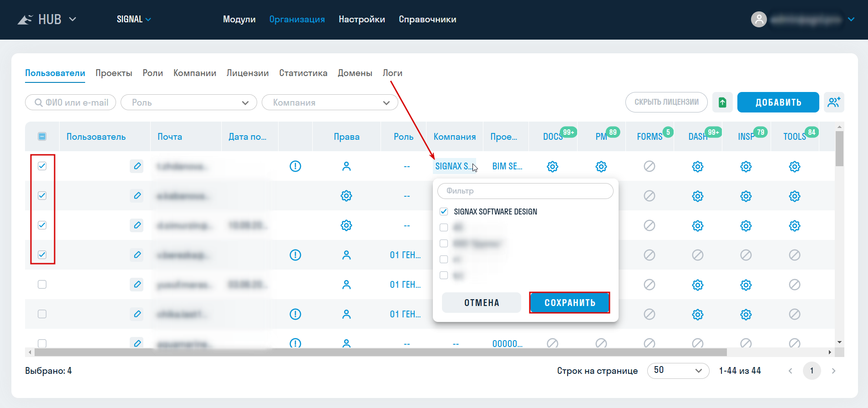Open the user avatar icon in header
Viewport: 868px width, 408px height.
click(x=759, y=20)
